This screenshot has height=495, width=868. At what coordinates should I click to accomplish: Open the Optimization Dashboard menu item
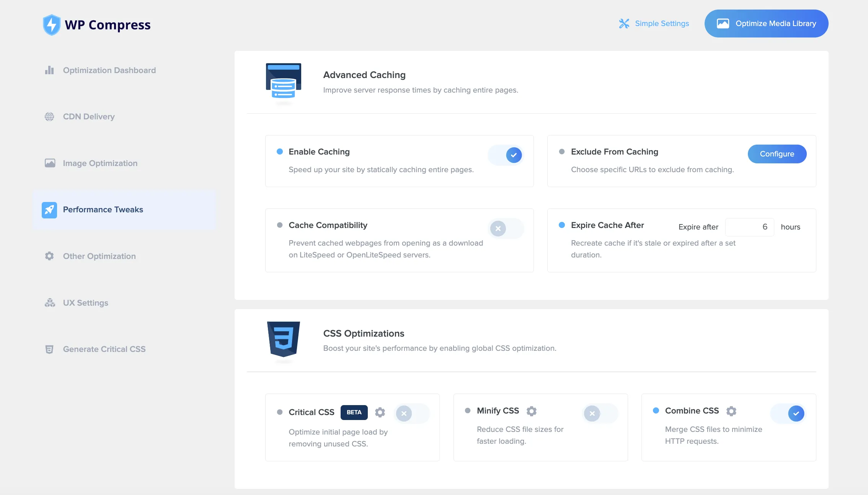pyautogui.click(x=109, y=70)
